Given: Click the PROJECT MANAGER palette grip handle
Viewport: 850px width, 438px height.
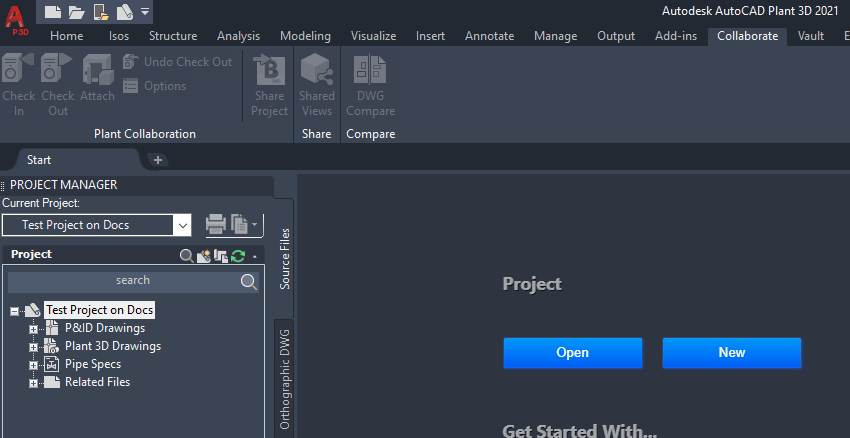Looking at the screenshot, I should pyautogui.click(x=3, y=186).
